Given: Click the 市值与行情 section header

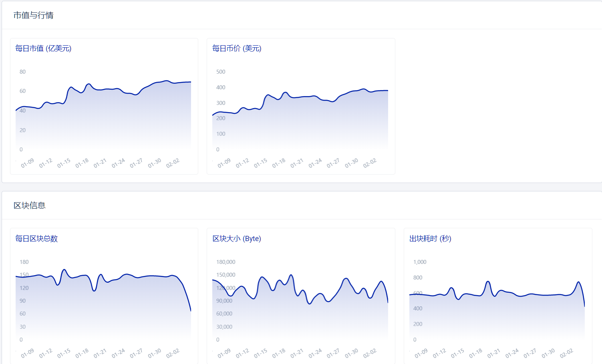Looking at the screenshot, I should tap(34, 15).
